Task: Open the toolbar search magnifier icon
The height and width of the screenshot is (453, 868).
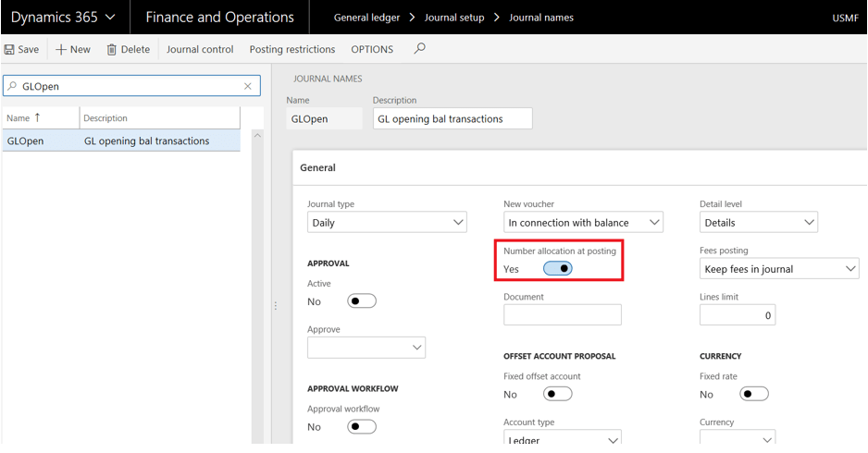Action: [x=419, y=49]
